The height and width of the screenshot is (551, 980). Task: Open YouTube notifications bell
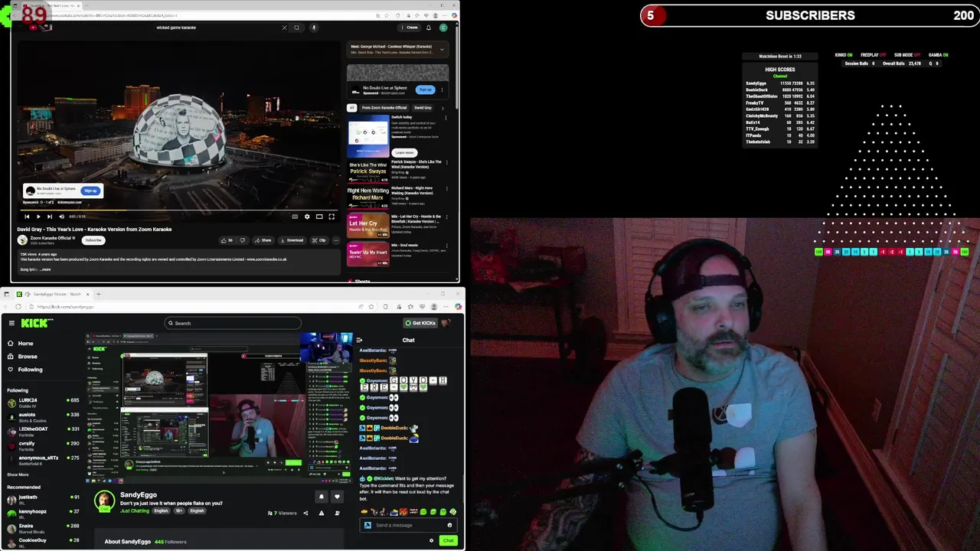(429, 28)
